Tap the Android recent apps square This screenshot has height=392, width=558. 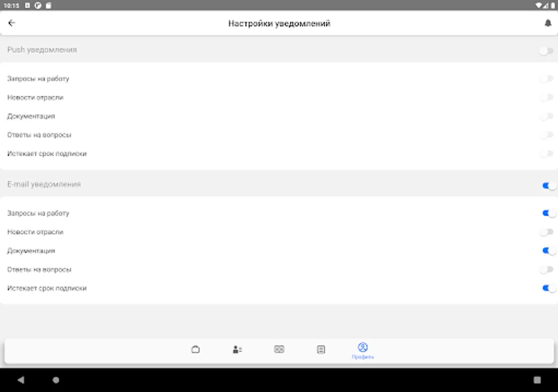(537, 380)
